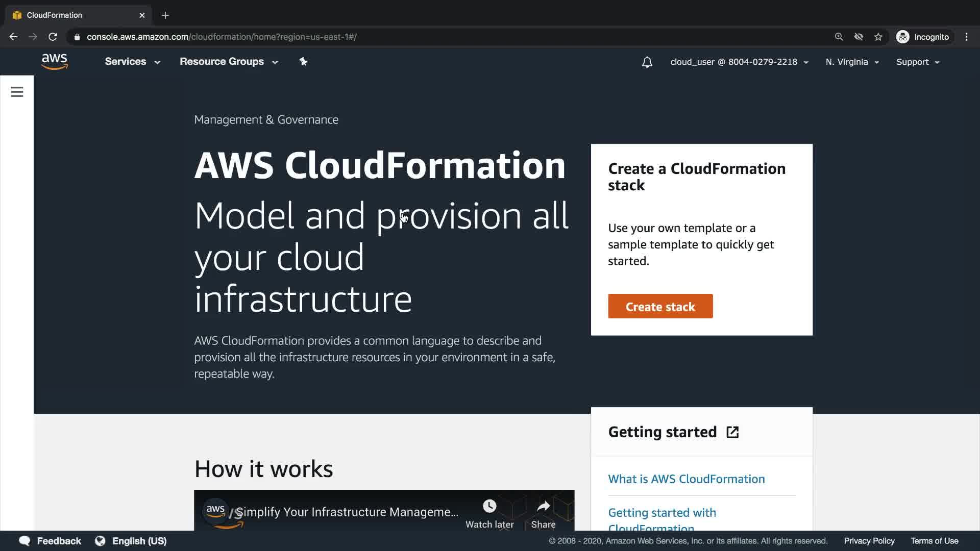
Task: Click the pin shortcuts icon in navbar
Action: point(303,62)
